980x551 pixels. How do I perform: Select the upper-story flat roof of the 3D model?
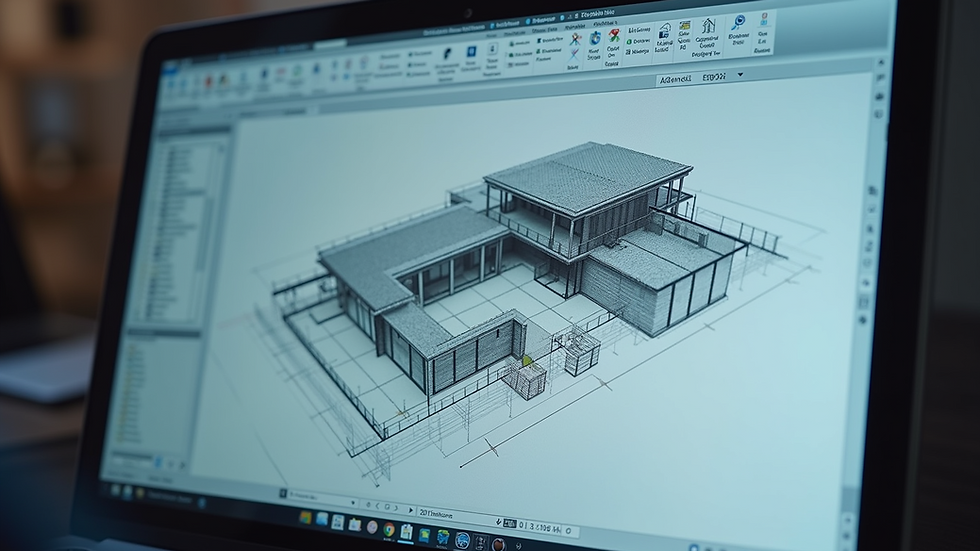(x=588, y=176)
